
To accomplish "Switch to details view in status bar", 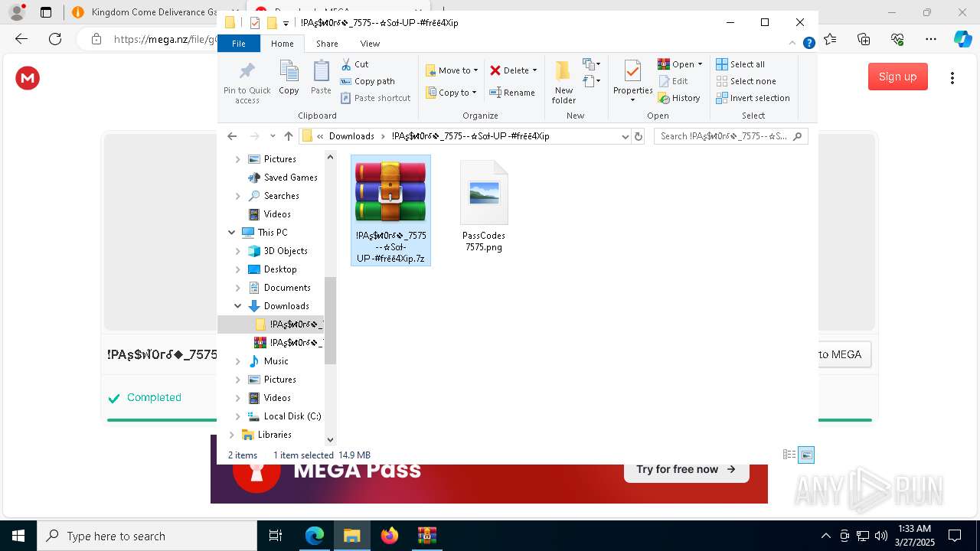I will 789,455.
